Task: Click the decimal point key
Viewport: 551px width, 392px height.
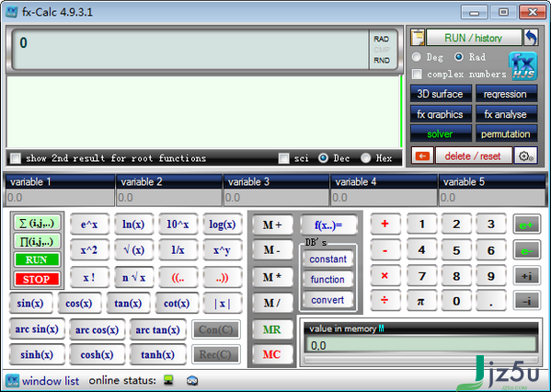Action: 490,301
